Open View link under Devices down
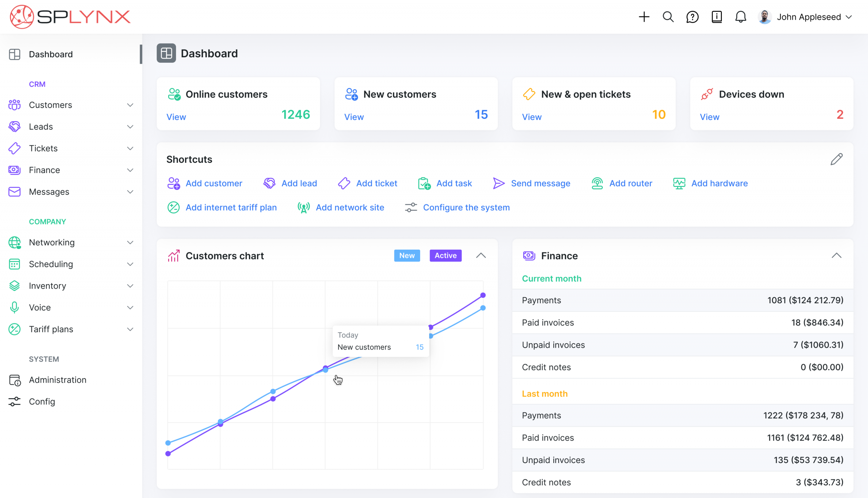The width and height of the screenshot is (868, 498). pyautogui.click(x=709, y=117)
